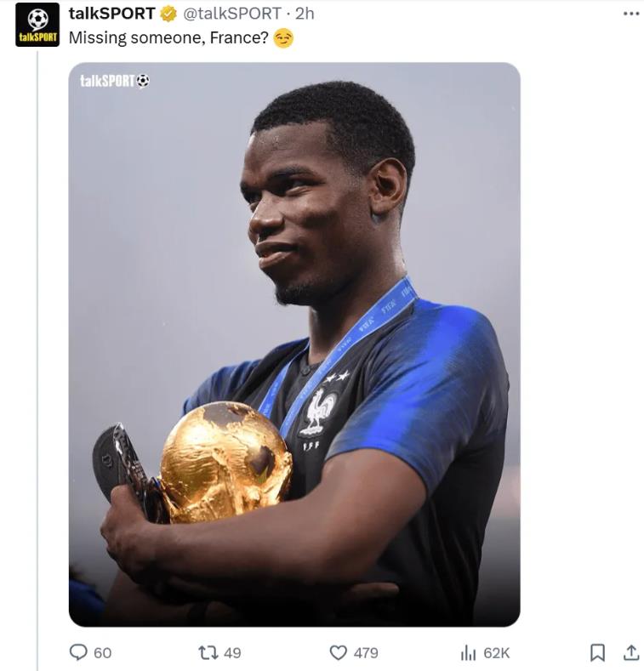Open the @talkSPORT handle link
This screenshot has width=644, height=671.
point(232,14)
